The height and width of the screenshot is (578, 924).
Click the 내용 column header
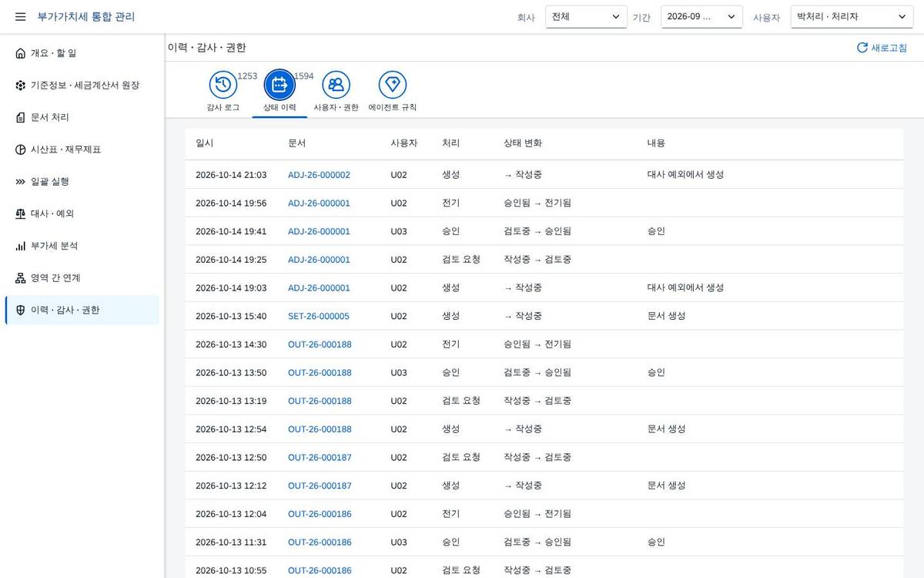point(656,143)
